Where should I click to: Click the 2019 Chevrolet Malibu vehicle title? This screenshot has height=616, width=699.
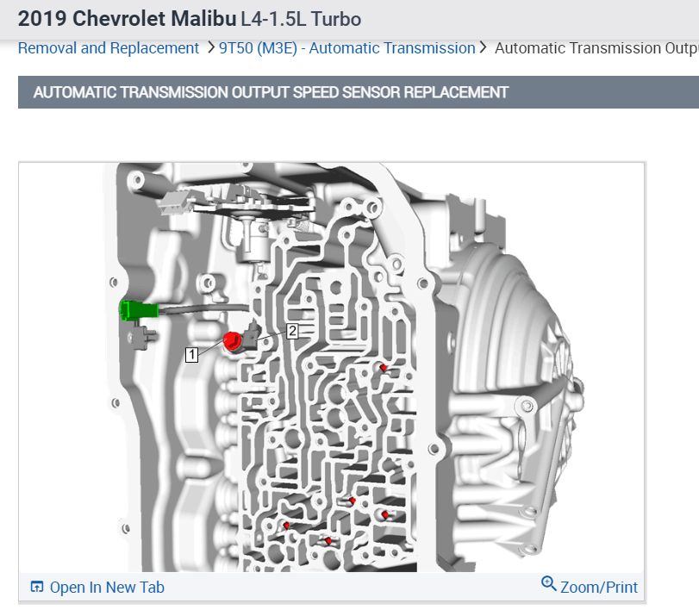190,19
